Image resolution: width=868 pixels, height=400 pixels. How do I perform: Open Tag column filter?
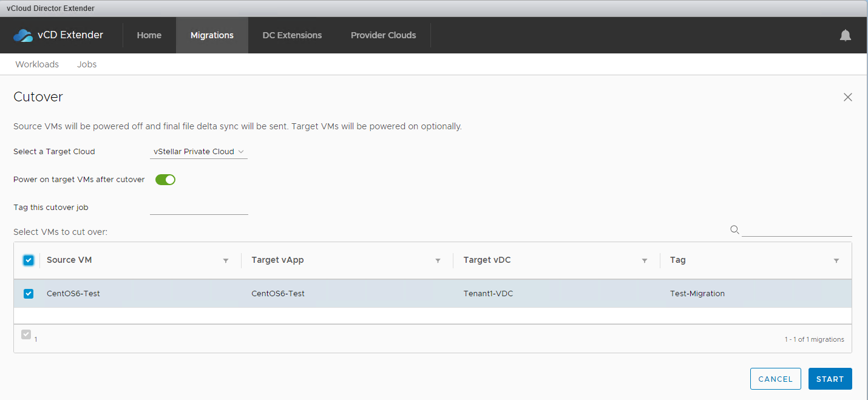pyautogui.click(x=836, y=260)
